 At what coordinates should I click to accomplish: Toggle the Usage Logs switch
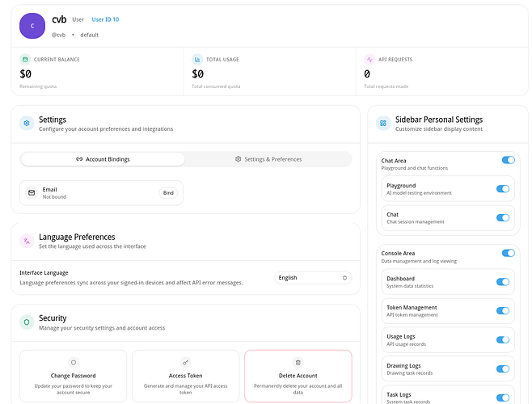(x=503, y=340)
